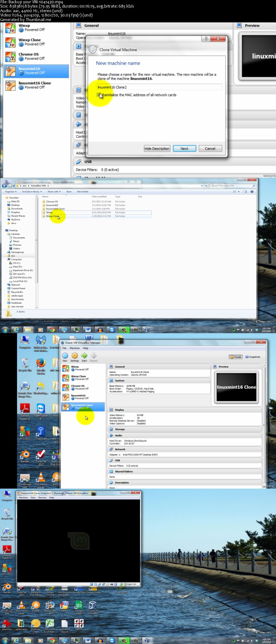Viewport: 276px width, 644px height.
Task: Open VM Settings via the gear icon
Action: [75, 357]
